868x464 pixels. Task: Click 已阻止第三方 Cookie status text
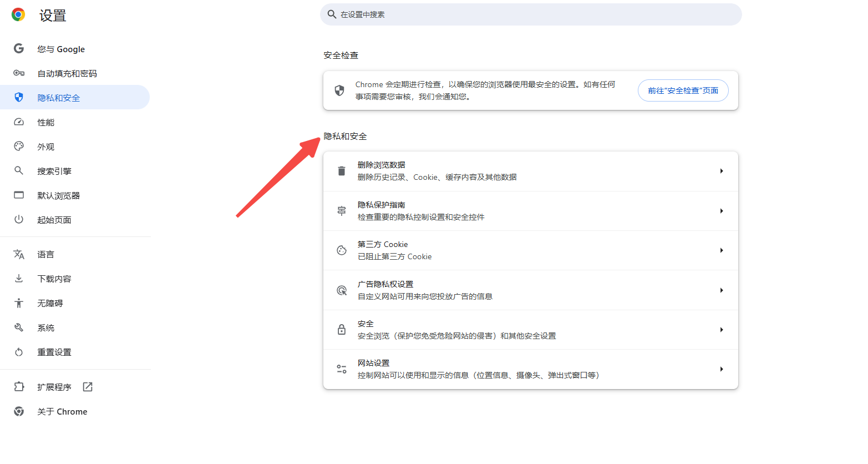point(394,256)
